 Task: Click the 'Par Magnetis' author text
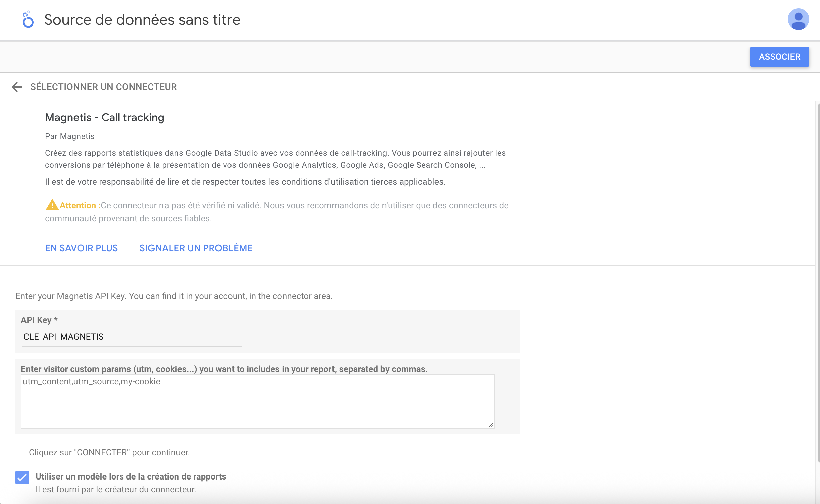tap(70, 136)
